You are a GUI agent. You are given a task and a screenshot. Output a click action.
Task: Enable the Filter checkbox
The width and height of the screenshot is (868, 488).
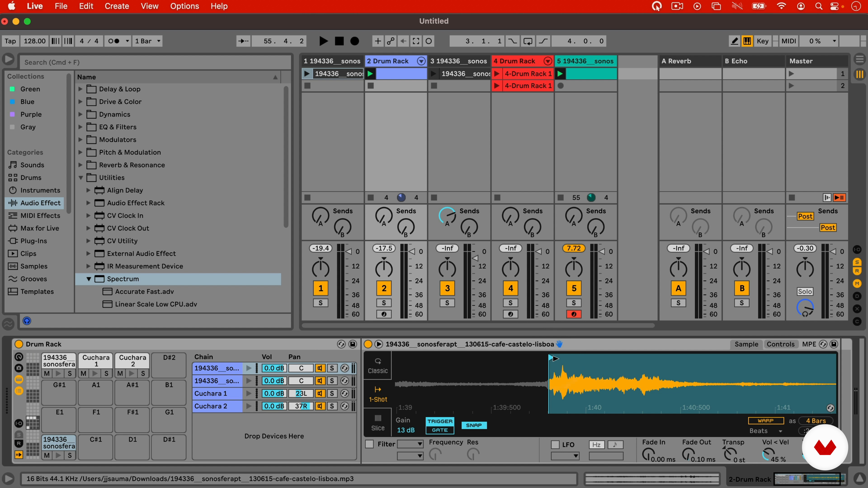click(x=370, y=444)
